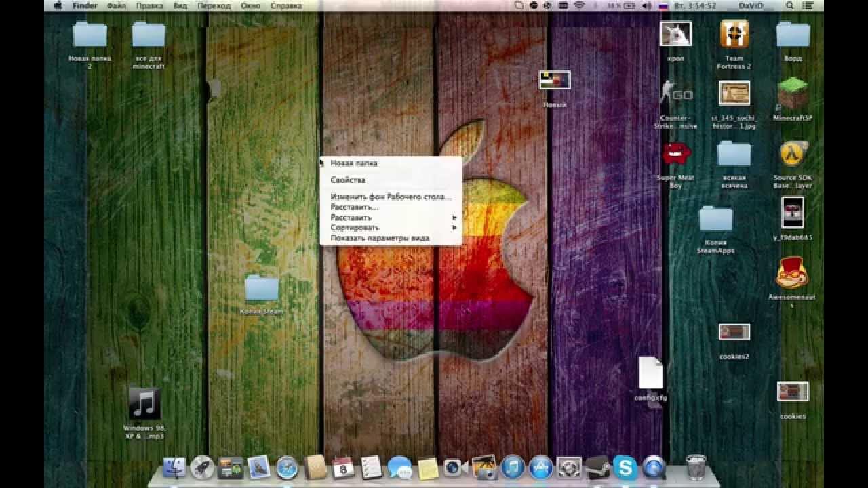Select 'Копия Steam' folder on desktop
This screenshot has height=488, width=868.
(x=262, y=289)
